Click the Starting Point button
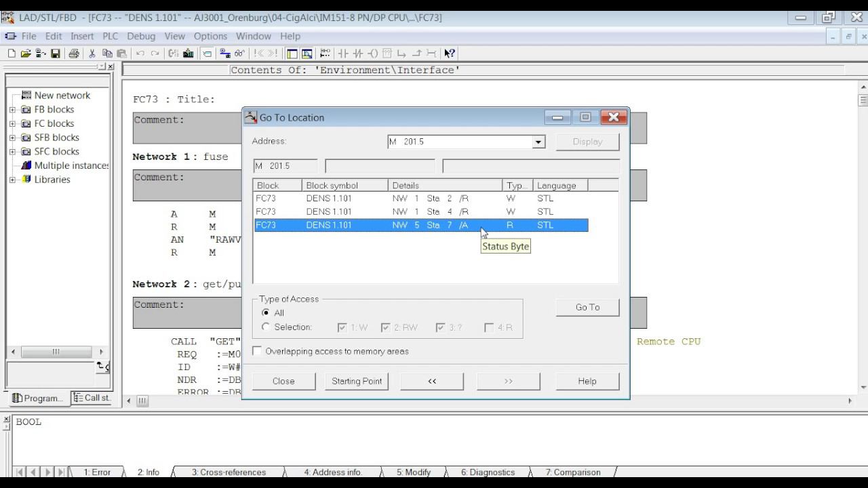This screenshot has height=488, width=868. tap(357, 381)
